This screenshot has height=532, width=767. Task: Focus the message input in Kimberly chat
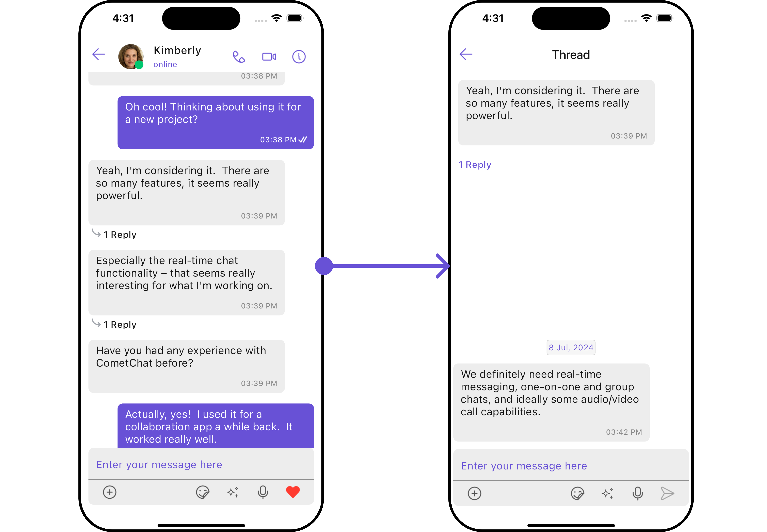201,464
